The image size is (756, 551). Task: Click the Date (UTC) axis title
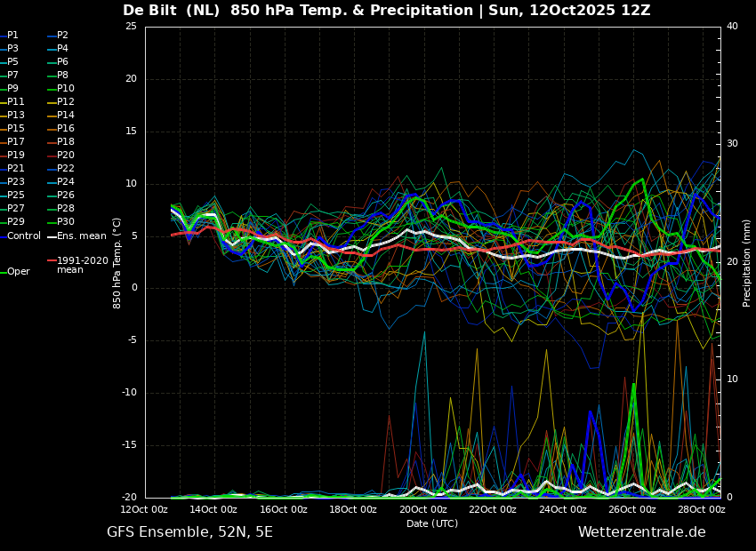(x=432, y=523)
